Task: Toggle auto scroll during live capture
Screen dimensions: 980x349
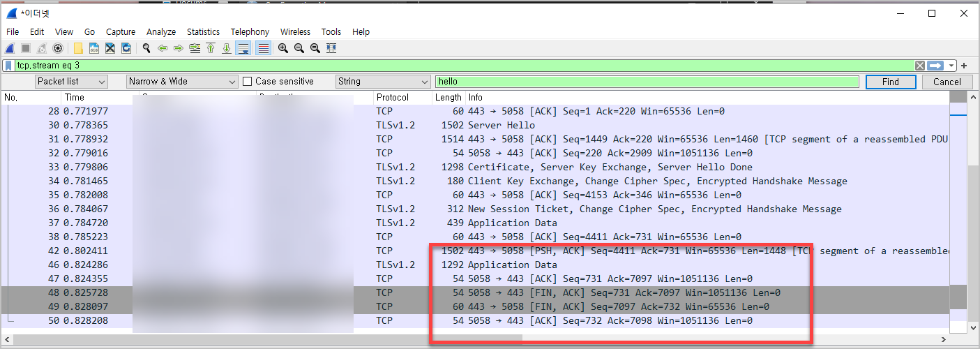Action: [243, 48]
